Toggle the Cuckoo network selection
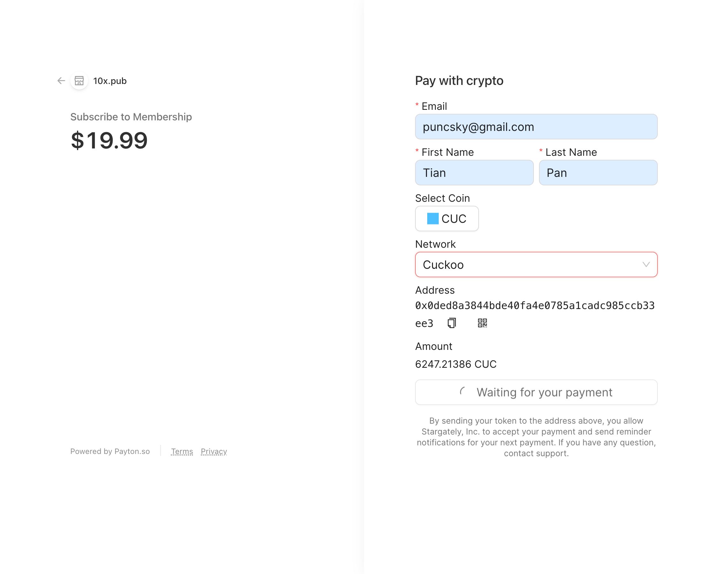Image resolution: width=728 pixels, height=574 pixels. tap(536, 265)
